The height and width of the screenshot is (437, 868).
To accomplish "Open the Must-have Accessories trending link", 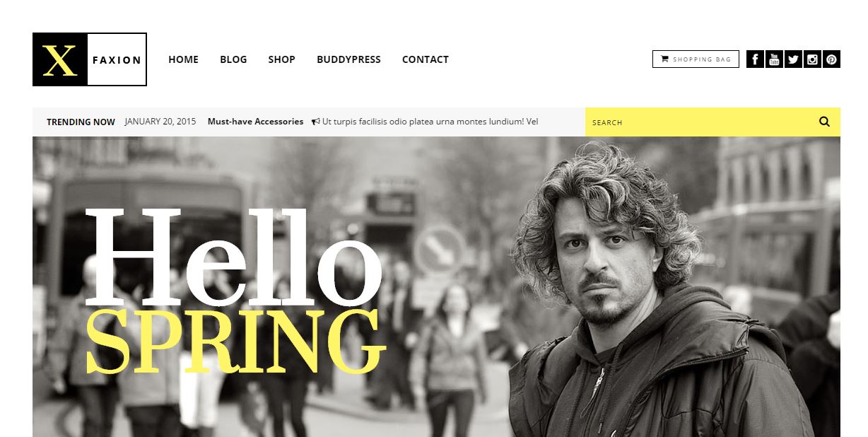I will (x=255, y=122).
